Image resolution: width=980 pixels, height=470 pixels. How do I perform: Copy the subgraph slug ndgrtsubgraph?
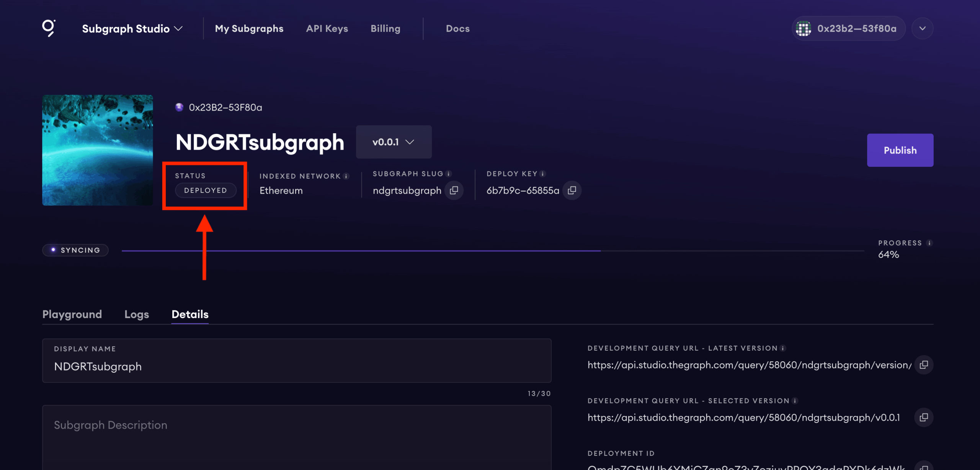pos(454,190)
